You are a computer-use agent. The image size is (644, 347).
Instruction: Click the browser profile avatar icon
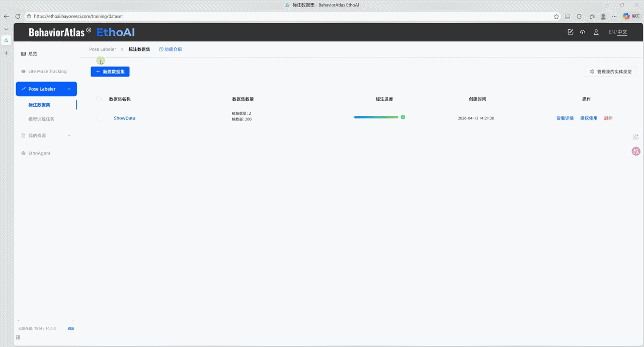(603, 16)
